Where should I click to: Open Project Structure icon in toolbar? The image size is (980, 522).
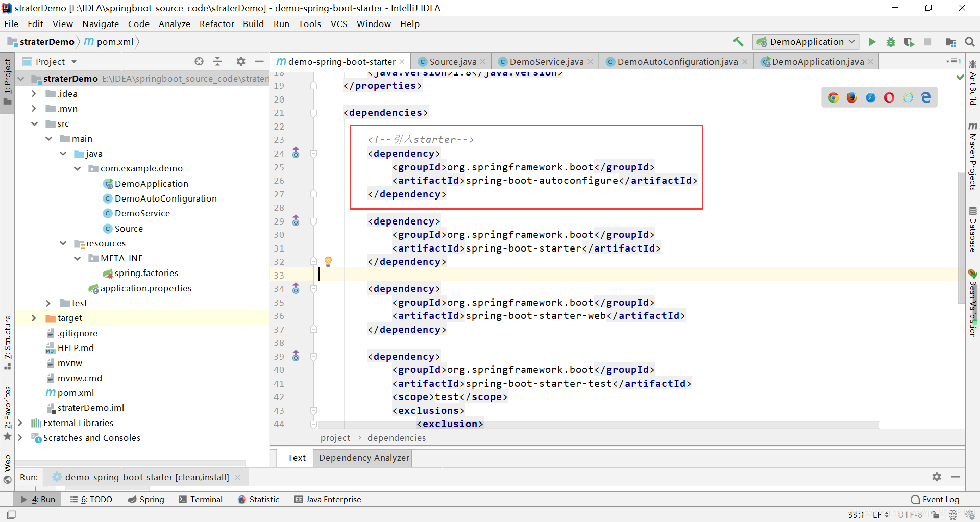[951, 42]
